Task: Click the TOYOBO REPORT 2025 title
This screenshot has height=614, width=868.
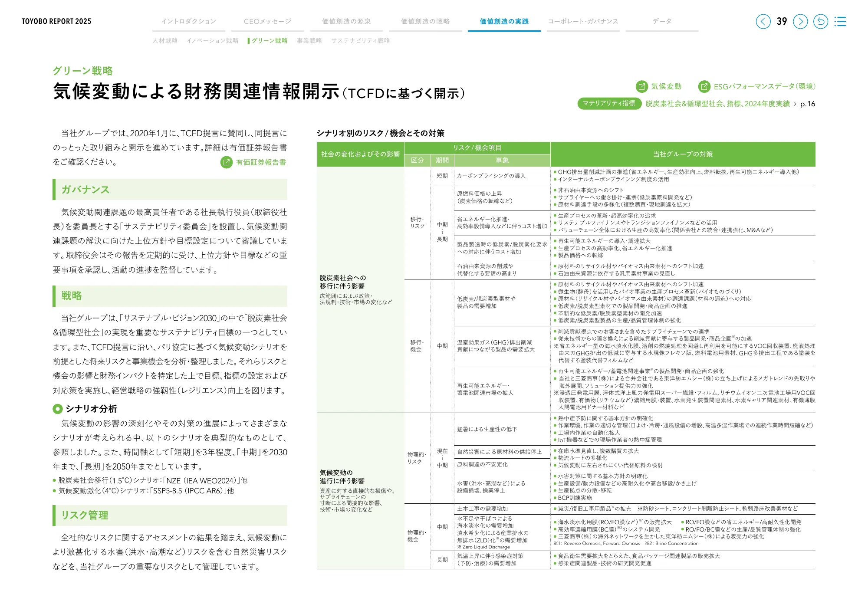Action: pyautogui.click(x=56, y=21)
